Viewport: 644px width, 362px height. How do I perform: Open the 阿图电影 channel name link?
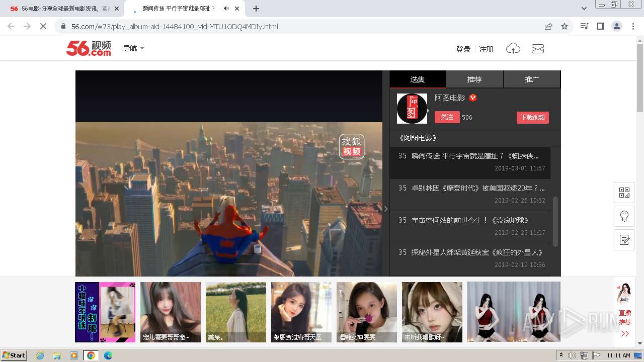450,98
